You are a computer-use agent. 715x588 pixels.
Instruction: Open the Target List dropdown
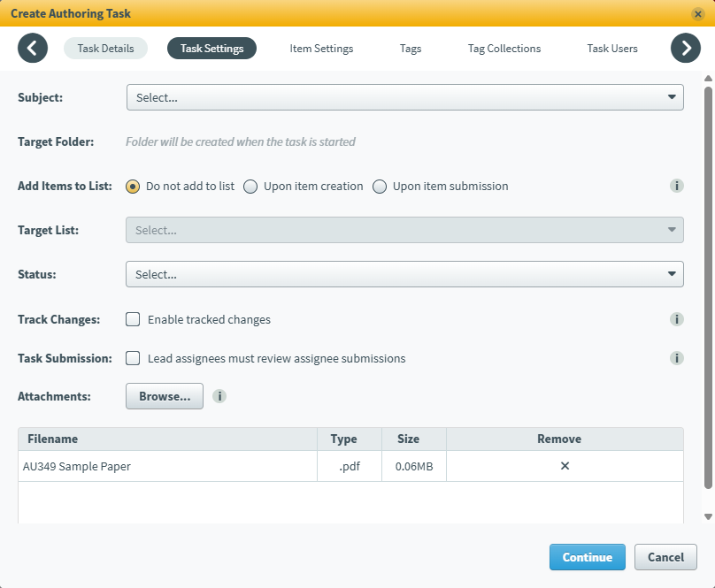click(x=404, y=230)
